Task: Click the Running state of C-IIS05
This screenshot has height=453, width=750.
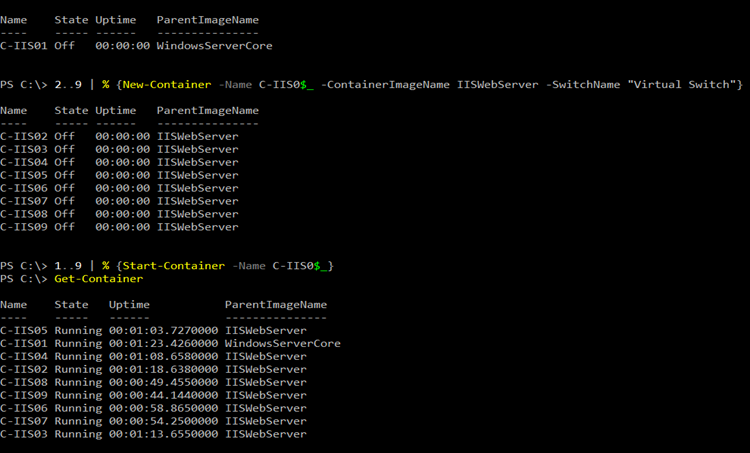Action: click(78, 331)
